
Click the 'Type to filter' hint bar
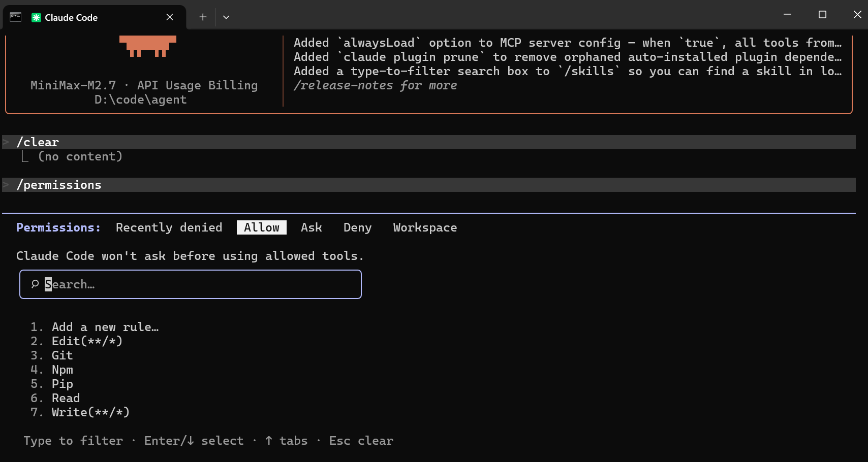208,441
